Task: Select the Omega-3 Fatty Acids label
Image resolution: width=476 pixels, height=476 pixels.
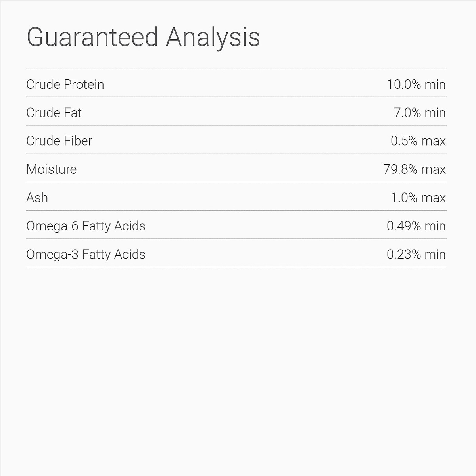Action: click(86, 254)
